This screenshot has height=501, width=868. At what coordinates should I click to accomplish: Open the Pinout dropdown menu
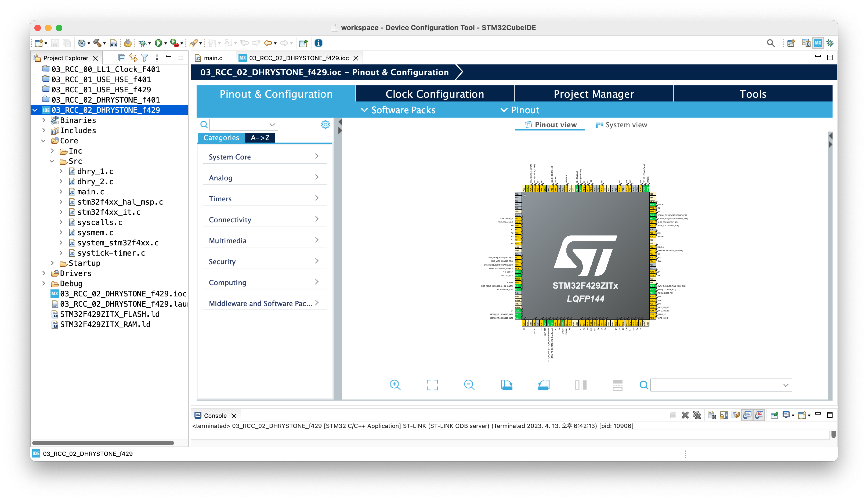coord(520,110)
